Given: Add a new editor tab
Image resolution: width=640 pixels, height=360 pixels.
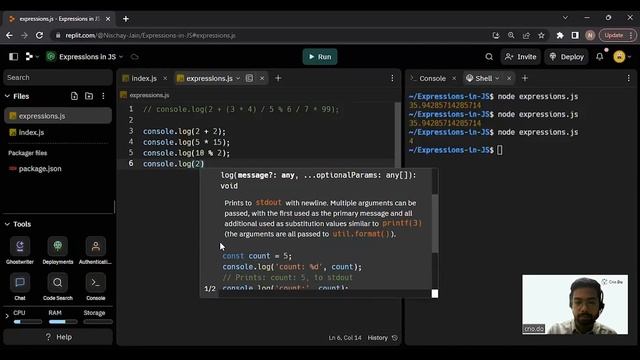Looking at the screenshot, I should click(x=278, y=78).
